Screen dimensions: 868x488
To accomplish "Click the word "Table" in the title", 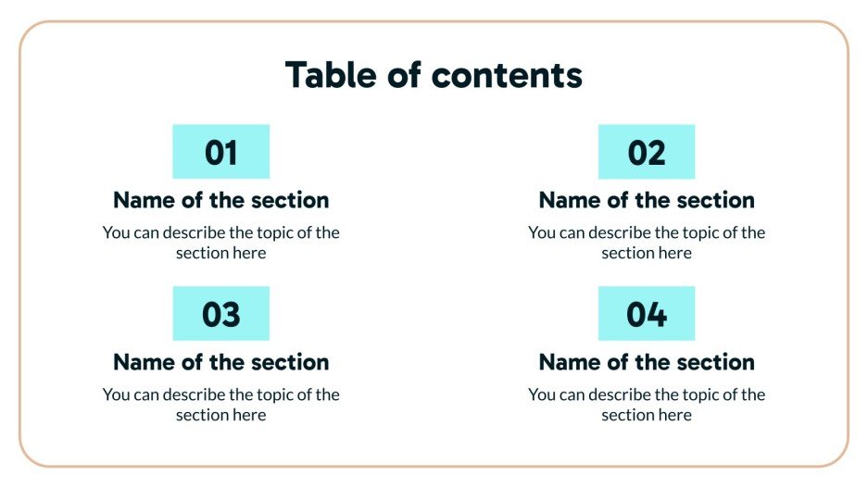I will (x=331, y=75).
